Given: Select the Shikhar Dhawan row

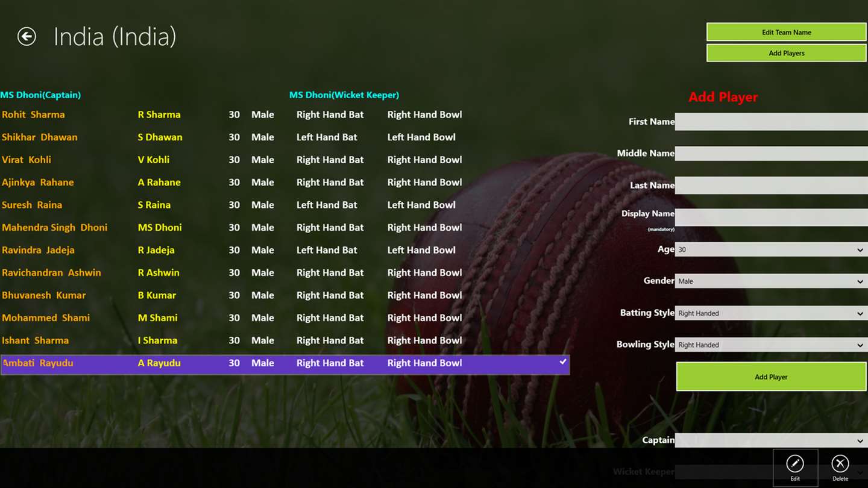Looking at the screenshot, I should (285, 137).
